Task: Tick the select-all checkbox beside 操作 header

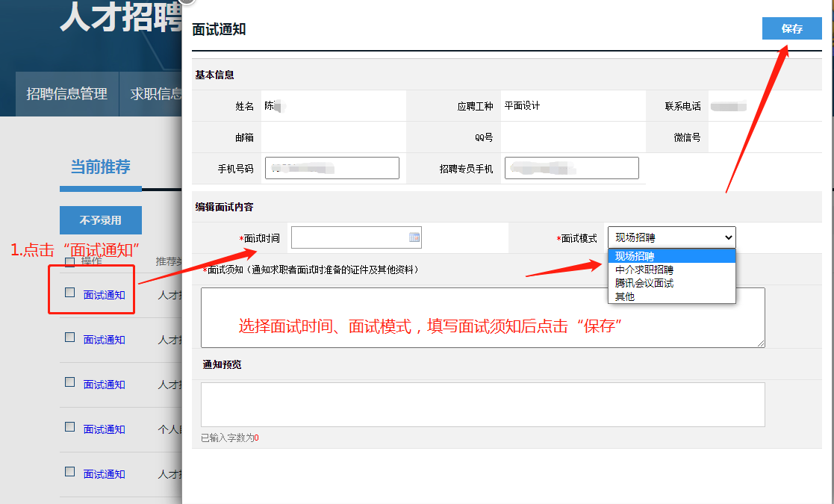Action: [x=69, y=261]
